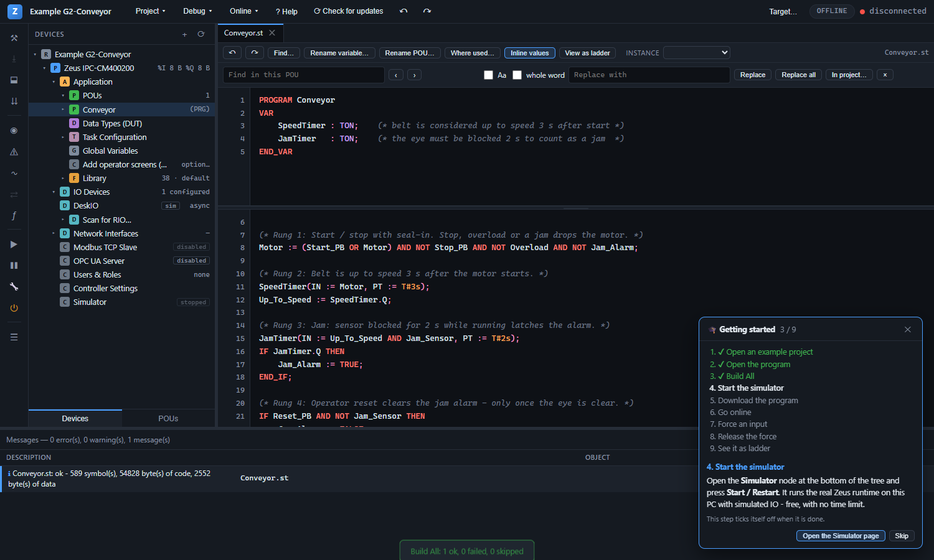Go to previous find match arrow
This screenshot has width=934, height=560.
[x=396, y=75]
